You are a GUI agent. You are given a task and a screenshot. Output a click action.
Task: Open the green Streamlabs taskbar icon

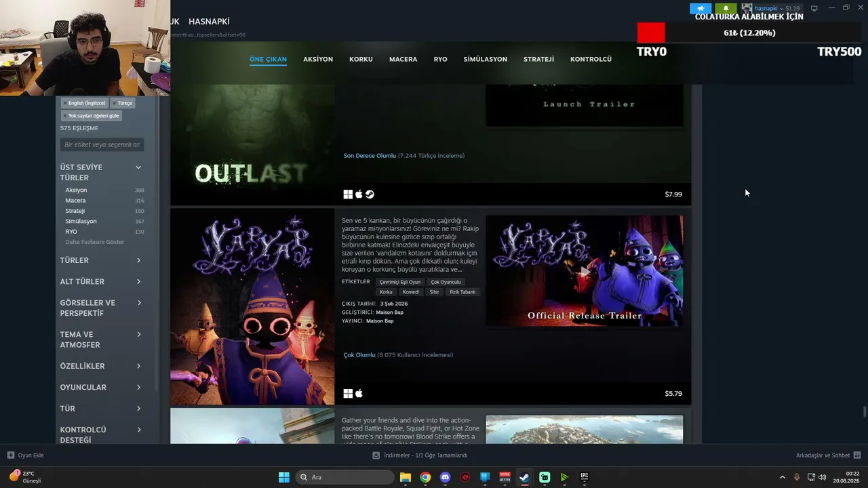545,477
